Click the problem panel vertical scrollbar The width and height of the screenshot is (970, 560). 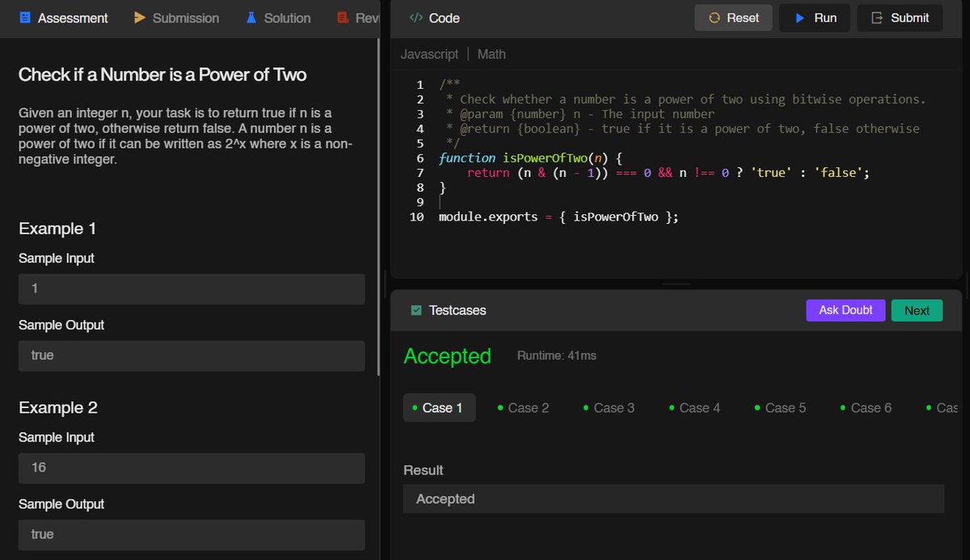click(379, 206)
